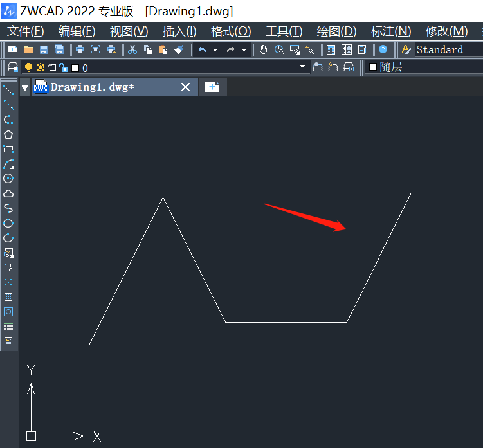Open the 随层 color dropdown
Image resolution: width=483 pixels, height=448 pixels.
[424, 67]
